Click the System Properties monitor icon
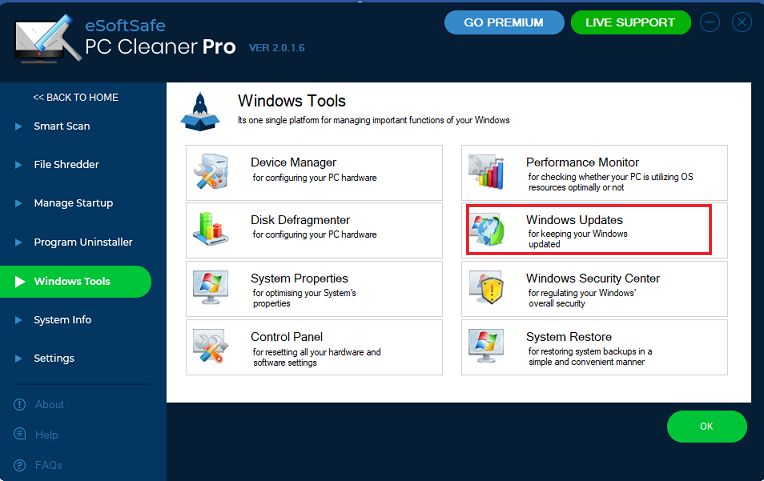Screen dimensions: 764x481 tap(210, 287)
